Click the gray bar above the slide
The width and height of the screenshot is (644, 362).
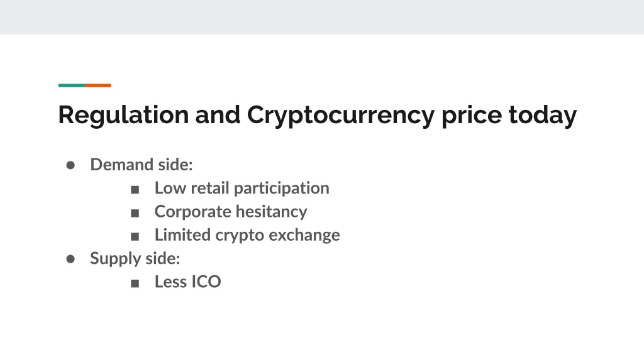point(322,17)
